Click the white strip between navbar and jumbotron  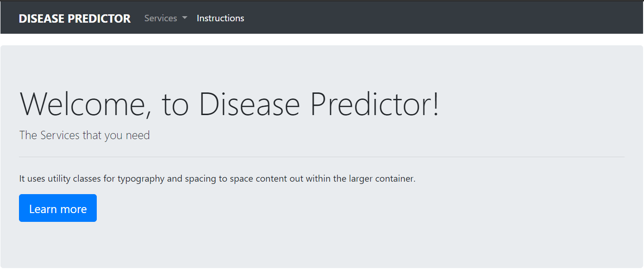coord(322,40)
